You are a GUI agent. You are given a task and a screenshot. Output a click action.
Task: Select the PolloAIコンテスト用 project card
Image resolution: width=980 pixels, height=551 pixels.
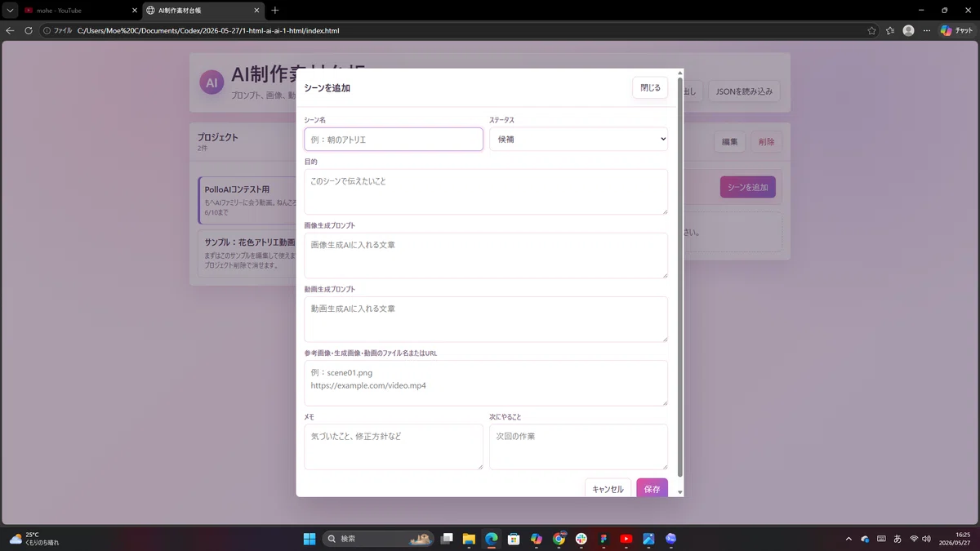click(247, 200)
